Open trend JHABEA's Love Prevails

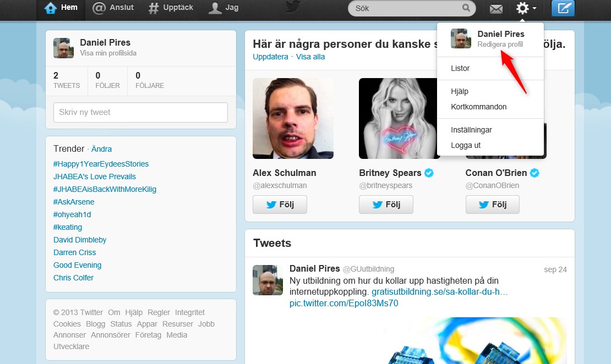[95, 177]
